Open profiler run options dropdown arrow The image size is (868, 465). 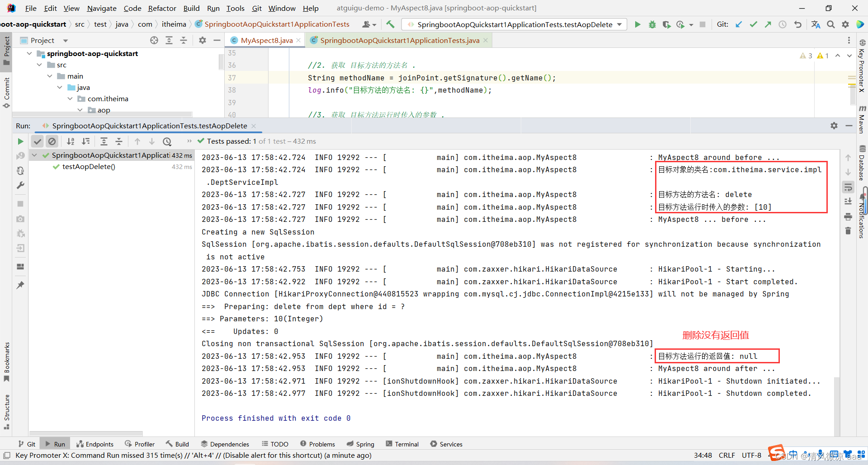pyautogui.click(x=691, y=25)
